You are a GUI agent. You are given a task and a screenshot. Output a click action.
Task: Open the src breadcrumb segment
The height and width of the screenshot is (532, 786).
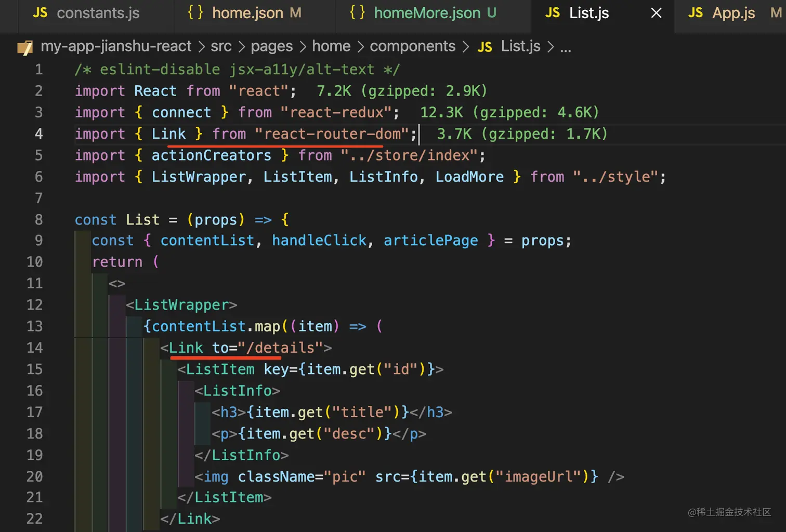221,46
